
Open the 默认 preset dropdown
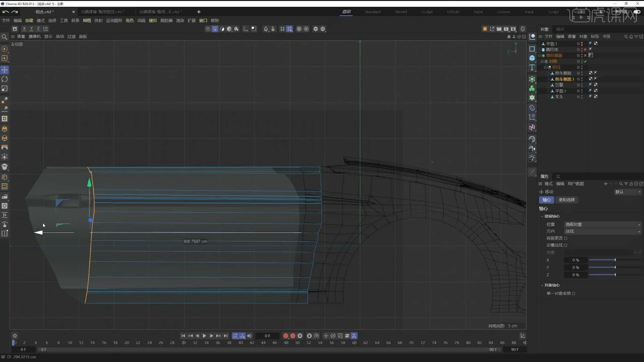628,192
